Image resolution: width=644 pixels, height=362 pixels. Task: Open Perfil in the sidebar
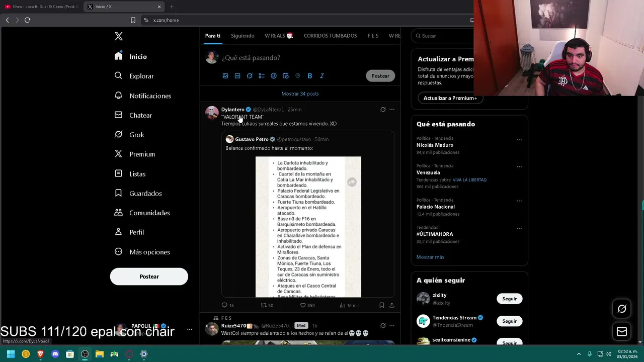(x=129, y=232)
